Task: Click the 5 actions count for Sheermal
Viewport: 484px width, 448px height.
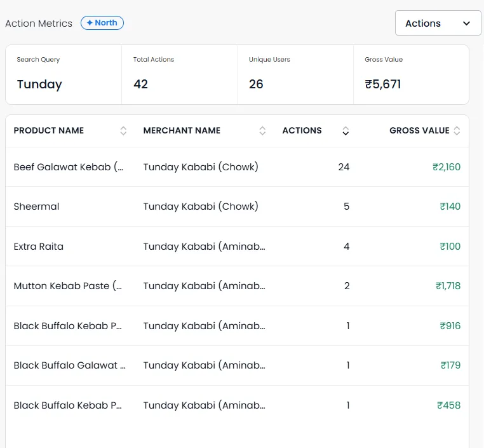Action: pyautogui.click(x=346, y=207)
